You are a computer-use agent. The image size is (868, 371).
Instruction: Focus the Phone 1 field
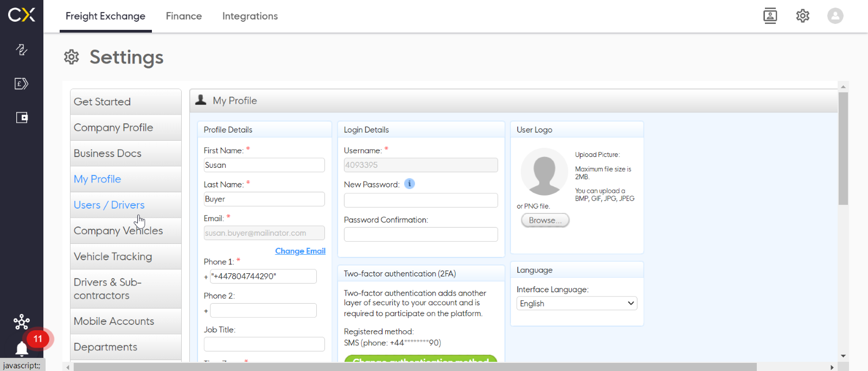pos(263,276)
